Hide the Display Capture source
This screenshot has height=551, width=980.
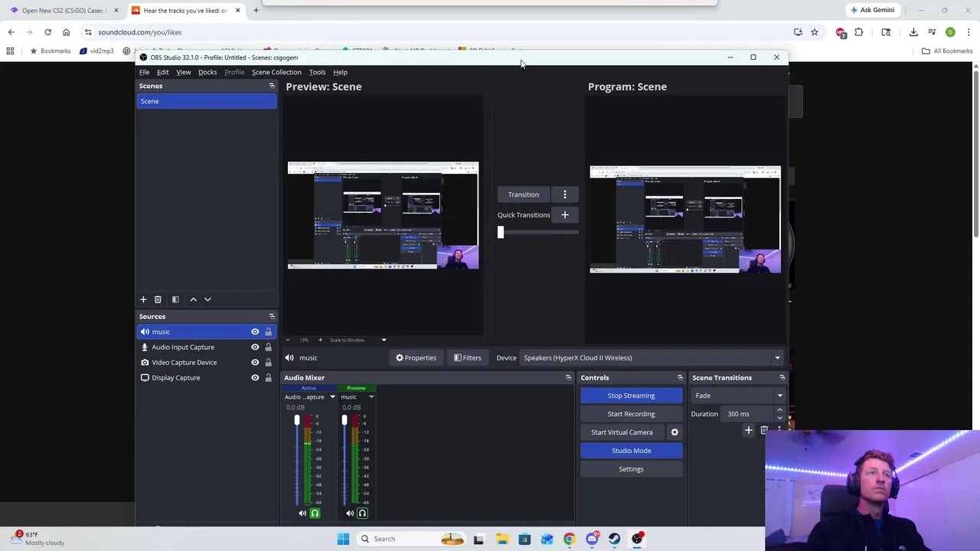click(255, 378)
